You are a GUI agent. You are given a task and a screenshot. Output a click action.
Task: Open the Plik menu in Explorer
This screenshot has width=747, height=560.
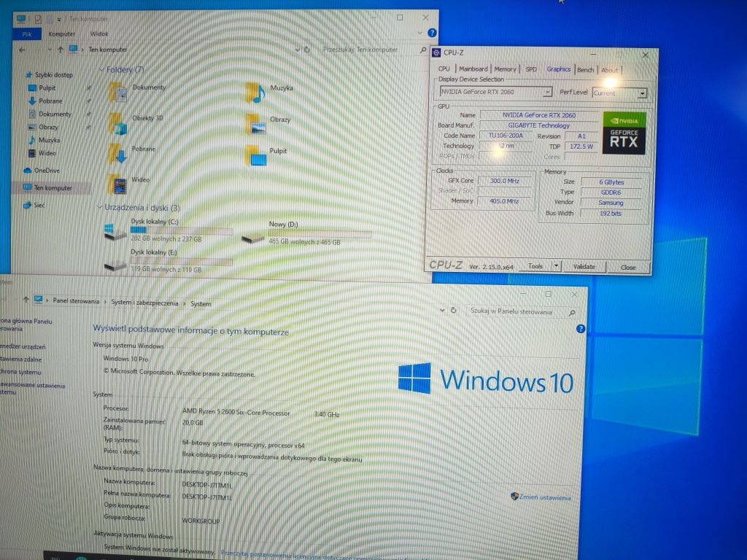27,34
